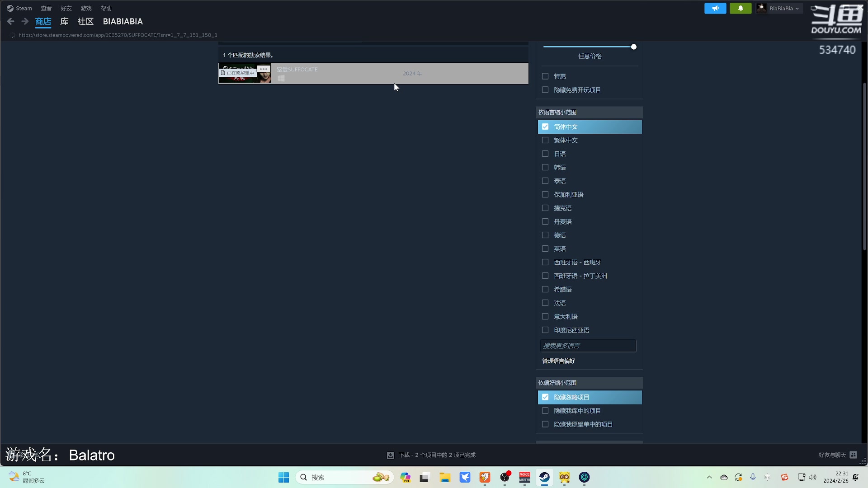868x488 pixels.
Task: Open the BIABIABIA profile tab
Action: pyautogui.click(x=123, y=22)
